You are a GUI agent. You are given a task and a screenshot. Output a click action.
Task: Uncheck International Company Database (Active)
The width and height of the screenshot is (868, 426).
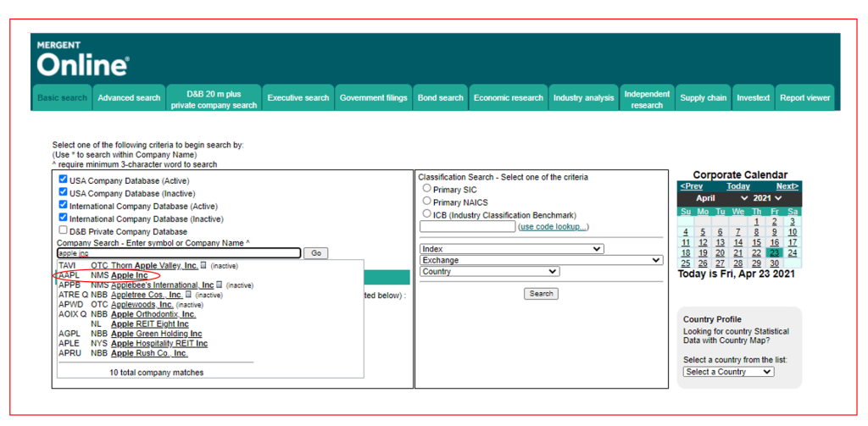pyautogui.click(x=63, y=205)
